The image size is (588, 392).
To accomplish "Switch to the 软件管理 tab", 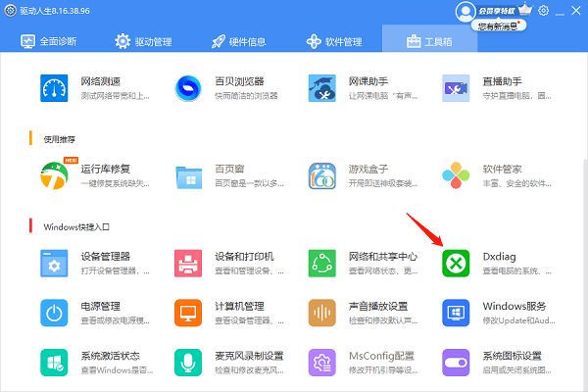I will (x=334, y=41).
